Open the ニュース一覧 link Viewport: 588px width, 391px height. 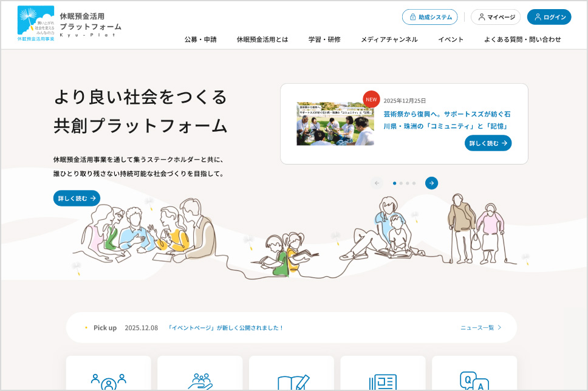coord(476,327)
